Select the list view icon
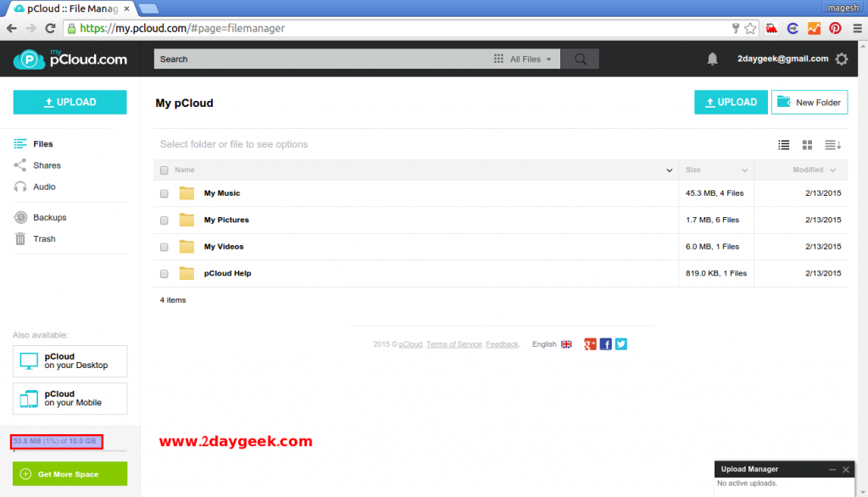Image resolution: width=868 pixels, height=497 pixels. [783, 144]
